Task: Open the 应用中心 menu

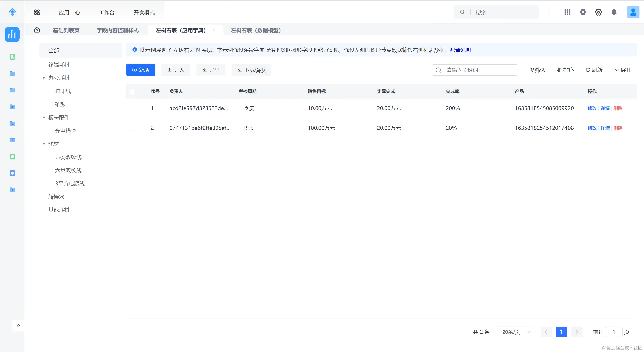Action: coord(69,12)
